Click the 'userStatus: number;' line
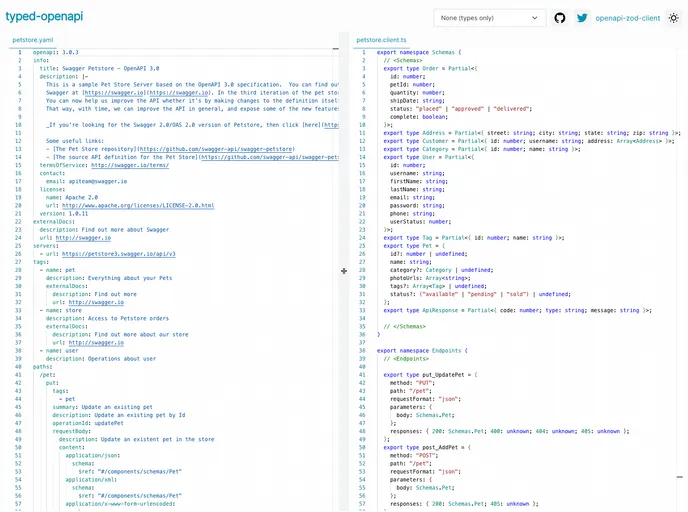Viewport: 688px width, 512px height. 420,222
